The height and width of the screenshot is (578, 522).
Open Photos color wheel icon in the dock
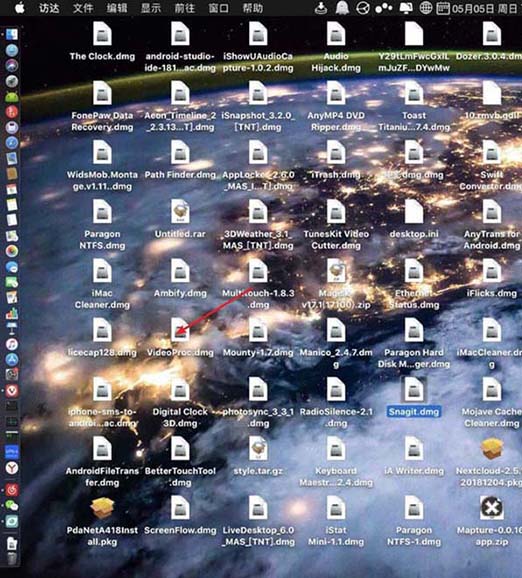coord(12,251)
